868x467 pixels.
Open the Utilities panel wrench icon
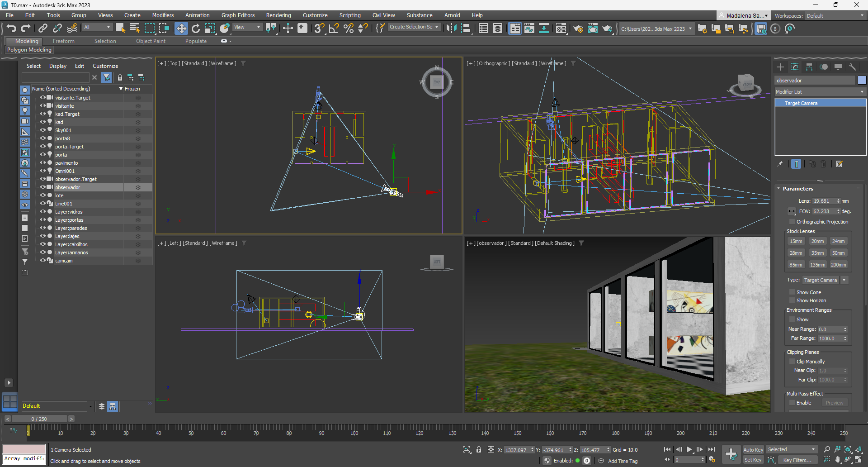[853, 67]
